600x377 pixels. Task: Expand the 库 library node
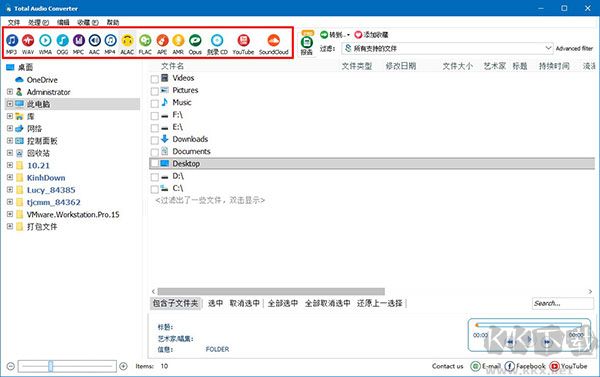10,116
